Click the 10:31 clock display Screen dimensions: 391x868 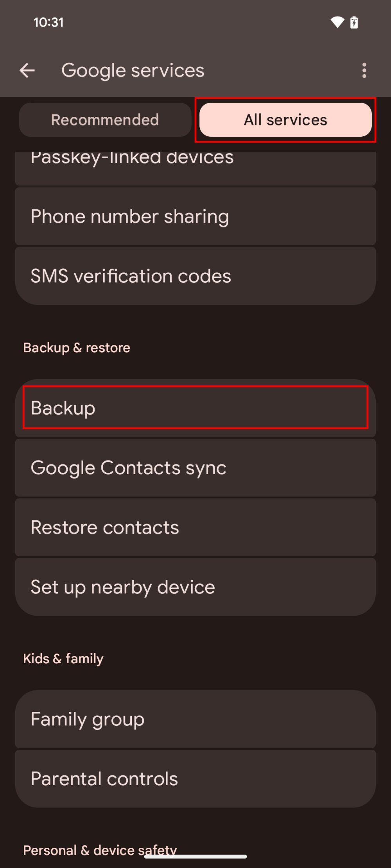coord(47,22)
